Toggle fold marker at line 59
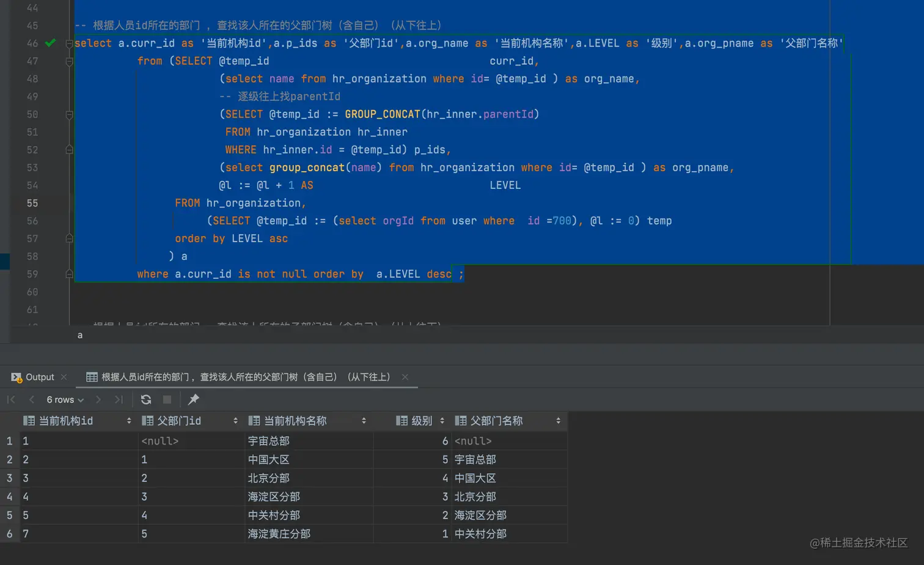This screenshot has height=565, width=924. [x=69, y=274]
